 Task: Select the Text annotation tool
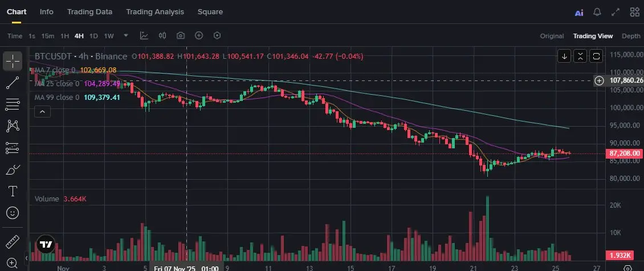(x=13, y=191)
